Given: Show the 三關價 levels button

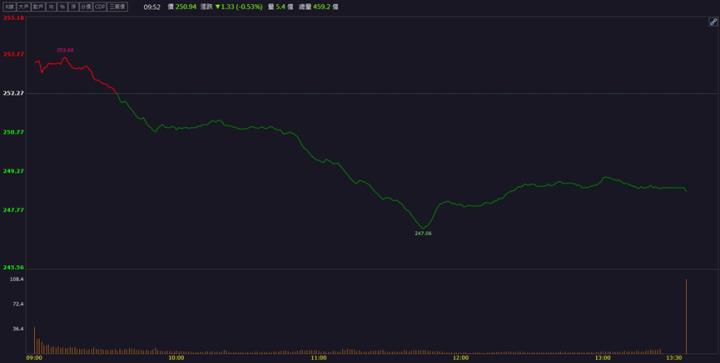Looking at the screenshot, I should click(x=117, y=7).
